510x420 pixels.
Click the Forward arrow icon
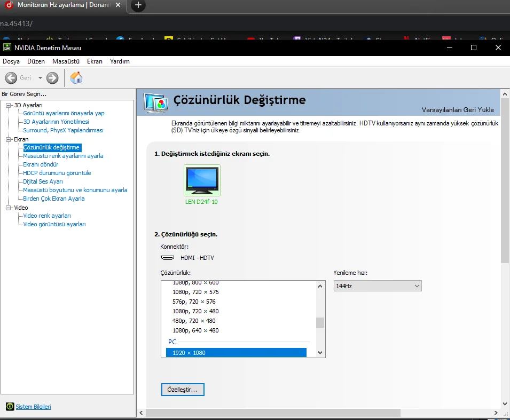[x=52, y=78]
